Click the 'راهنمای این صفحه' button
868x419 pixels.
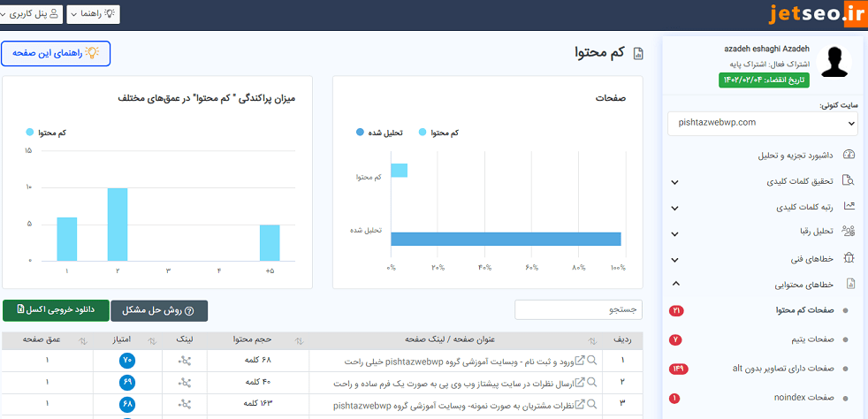point(56,53)
